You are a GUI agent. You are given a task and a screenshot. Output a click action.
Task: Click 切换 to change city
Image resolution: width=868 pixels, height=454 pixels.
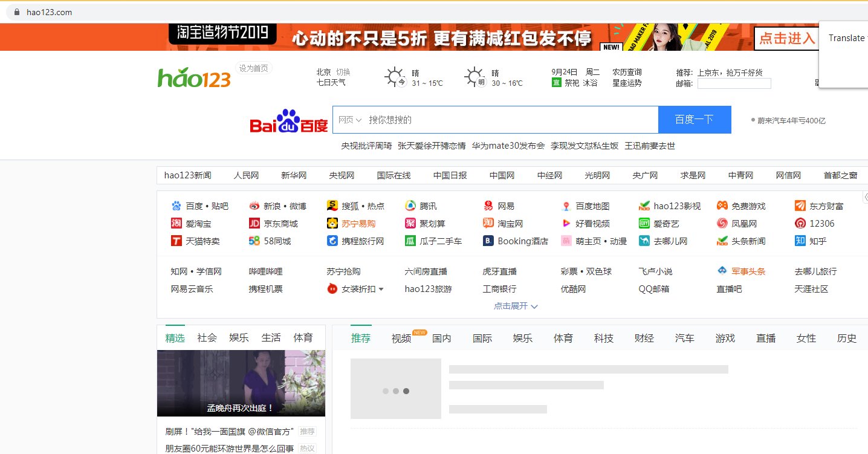(343, 72)
